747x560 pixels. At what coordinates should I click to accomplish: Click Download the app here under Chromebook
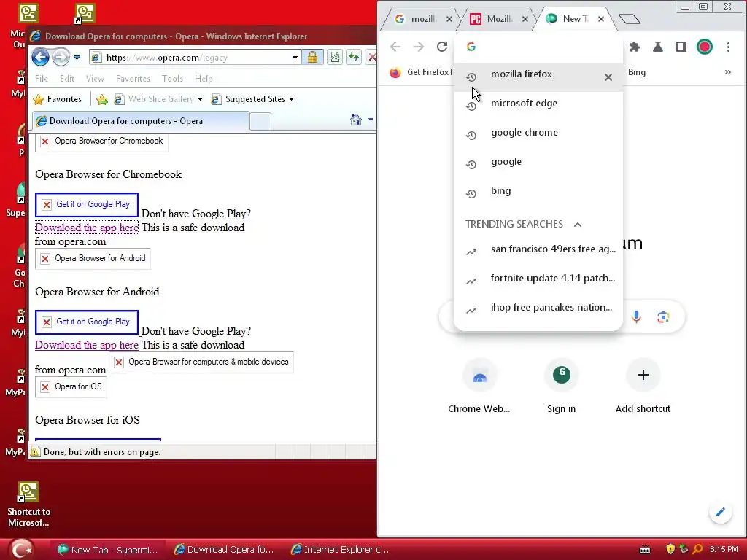tap(87, 227)
